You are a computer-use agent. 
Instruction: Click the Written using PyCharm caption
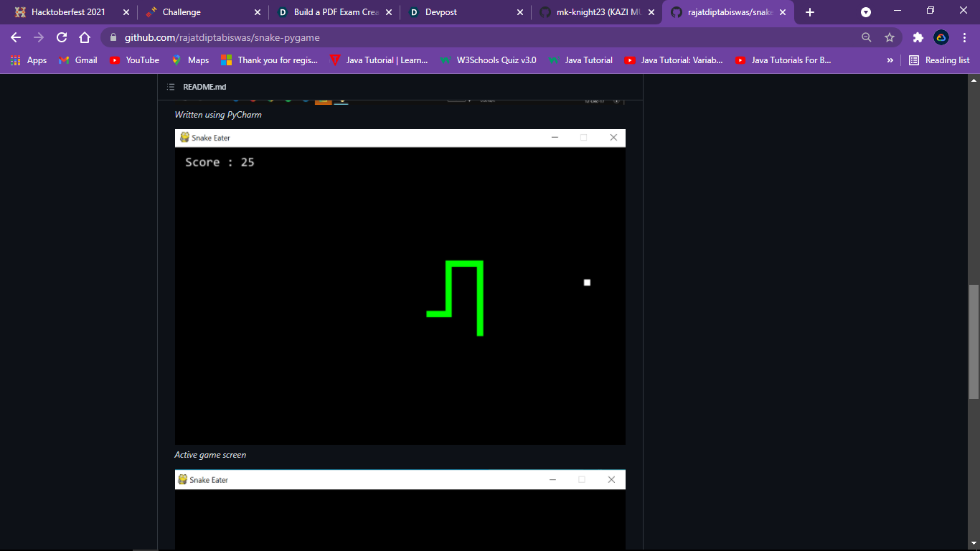click(x=218, y=115)
